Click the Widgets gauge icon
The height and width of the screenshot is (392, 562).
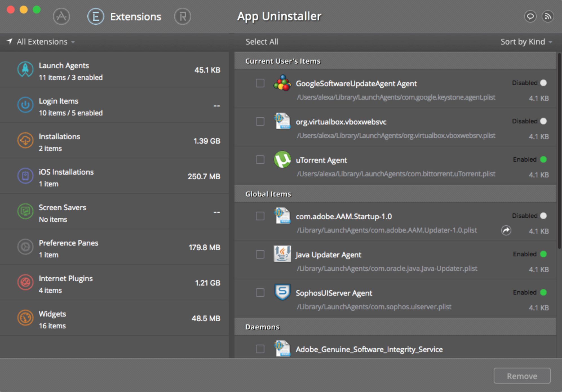[25, 318]
